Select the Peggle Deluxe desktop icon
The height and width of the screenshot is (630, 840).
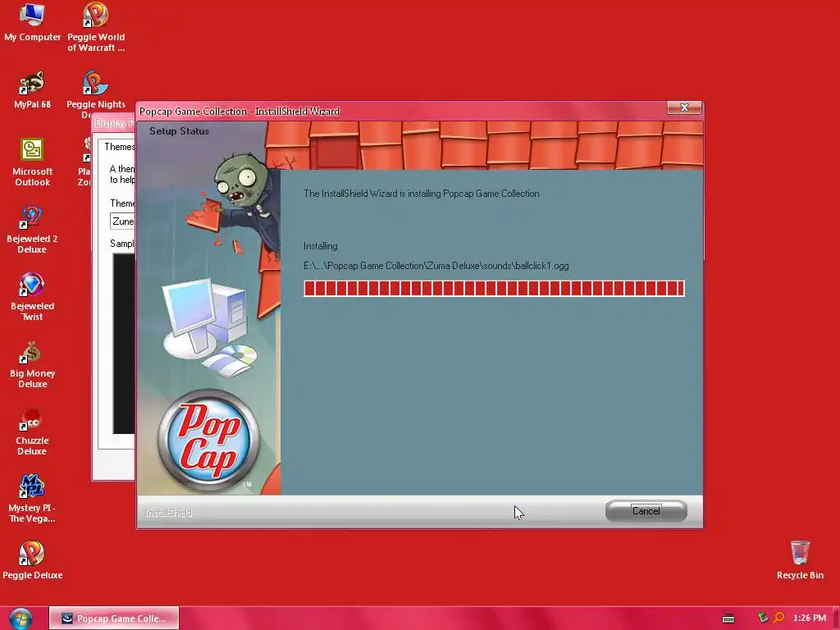pos(32,560)
